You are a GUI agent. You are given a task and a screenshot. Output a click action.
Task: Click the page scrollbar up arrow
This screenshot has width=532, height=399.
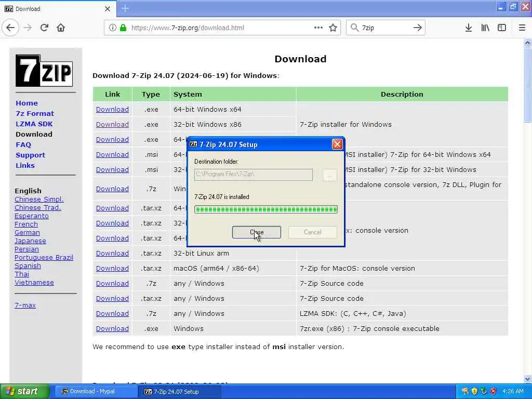(527, 43)
